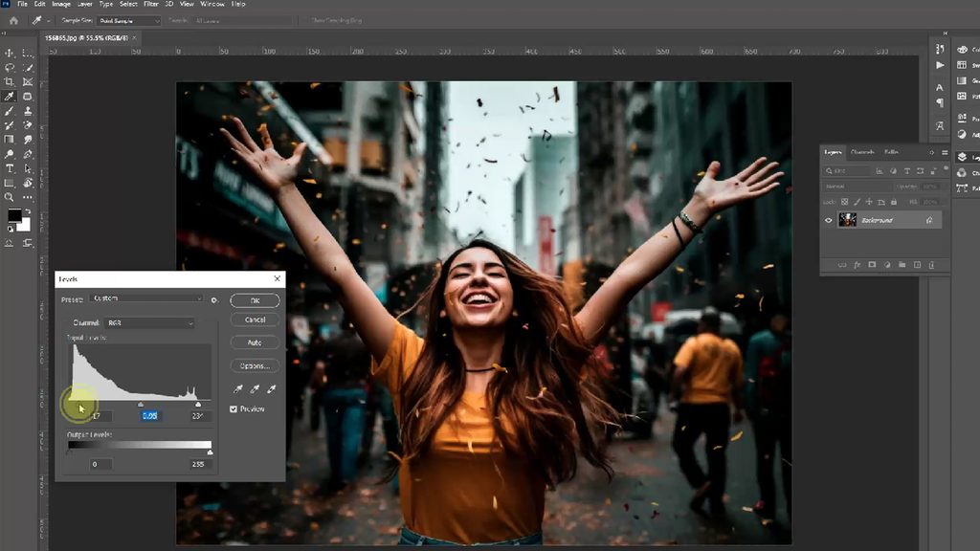Select the Clone Stamp tool

coord(28,111)
